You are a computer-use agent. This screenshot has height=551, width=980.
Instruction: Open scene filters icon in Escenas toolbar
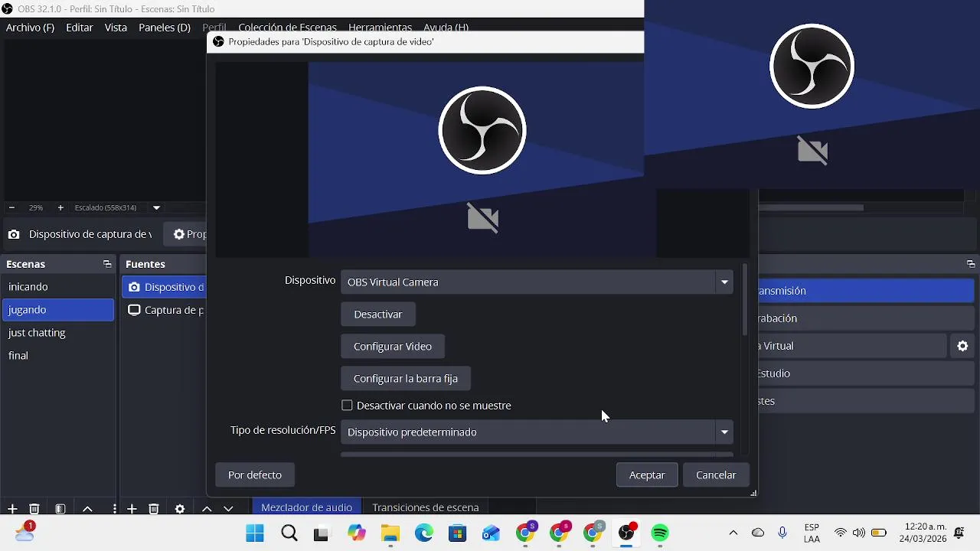(x=60, y=509)
